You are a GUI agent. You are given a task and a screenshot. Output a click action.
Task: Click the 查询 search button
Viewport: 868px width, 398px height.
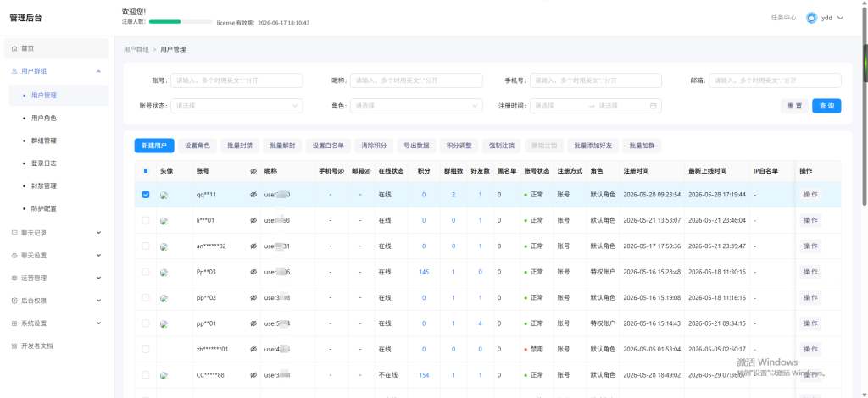tap(826, 106)
